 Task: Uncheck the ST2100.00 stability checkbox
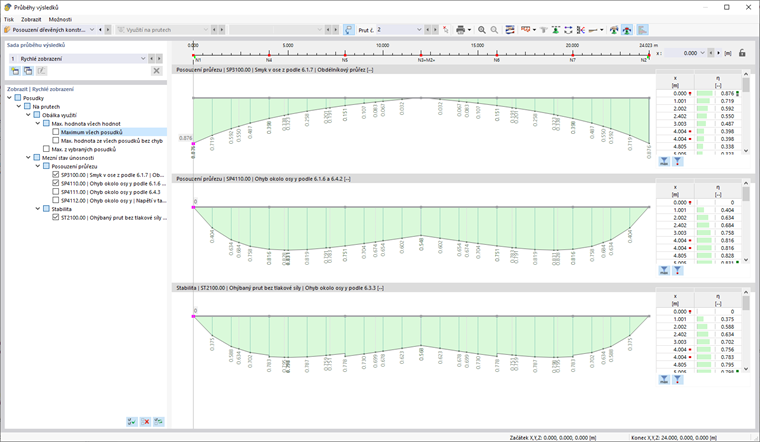click(55, 218)
